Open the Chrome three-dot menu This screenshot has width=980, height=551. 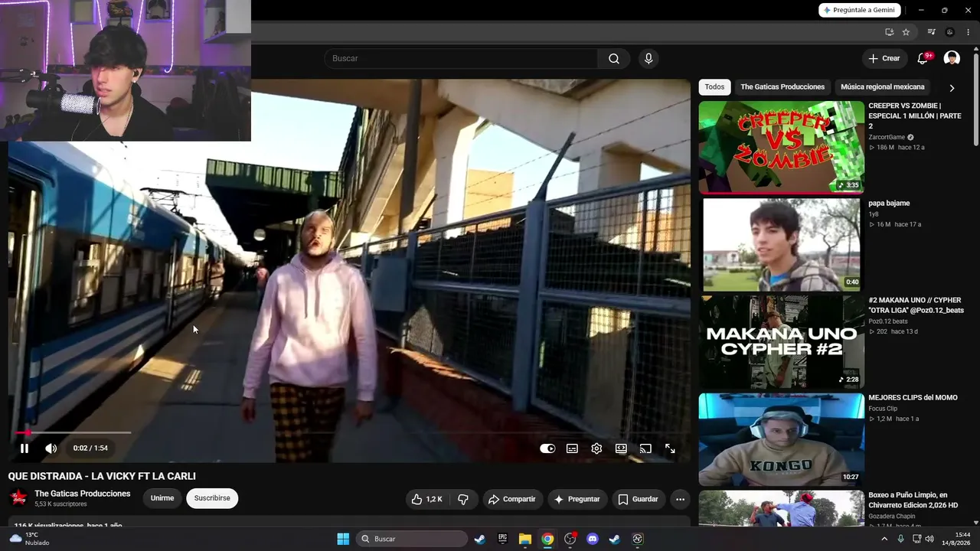(x=969, y=32)
